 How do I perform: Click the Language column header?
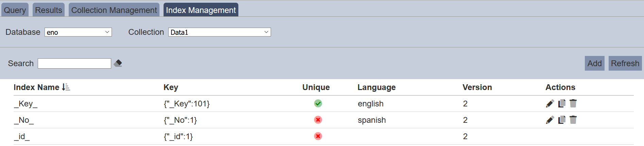[x=376, y=87]
